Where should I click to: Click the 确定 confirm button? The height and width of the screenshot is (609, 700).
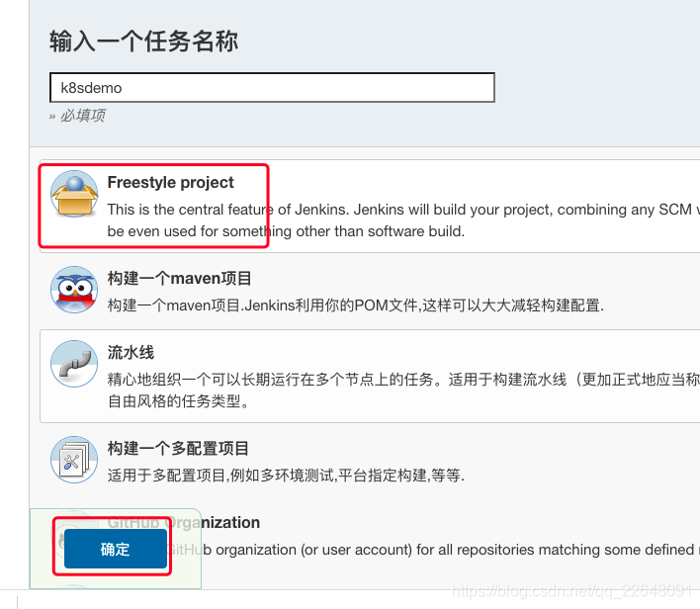pyautogui.click(x=115, y=549)
